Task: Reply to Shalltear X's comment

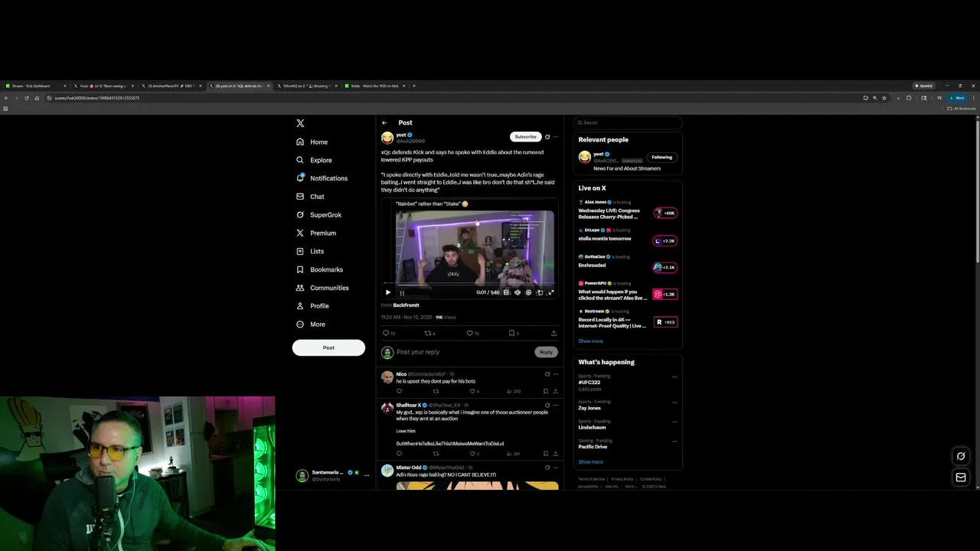Action: click(x=399, y=454)
